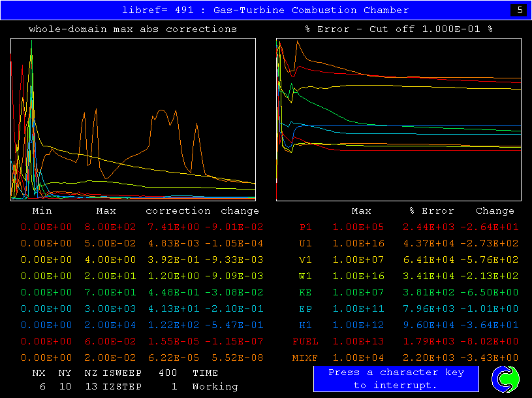532x398 pixels.
Task: Click KE % Error value 3.81E+02
Action: point(428,292)
